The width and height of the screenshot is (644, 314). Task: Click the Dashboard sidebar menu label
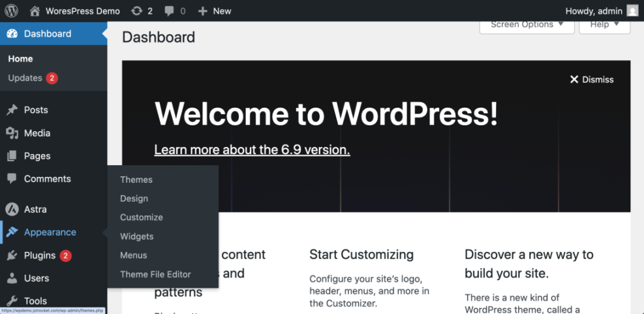pos(48,34)
